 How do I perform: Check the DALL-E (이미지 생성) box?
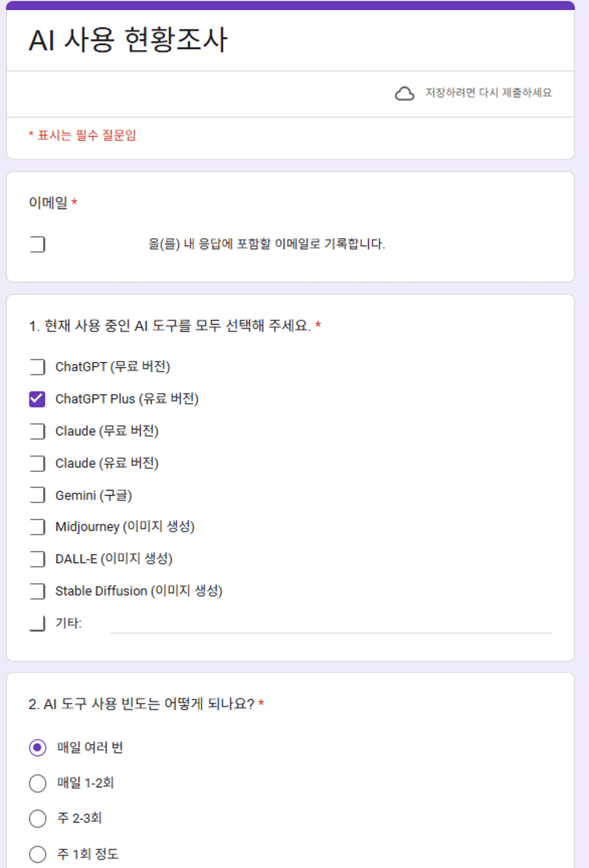point(37,559)
